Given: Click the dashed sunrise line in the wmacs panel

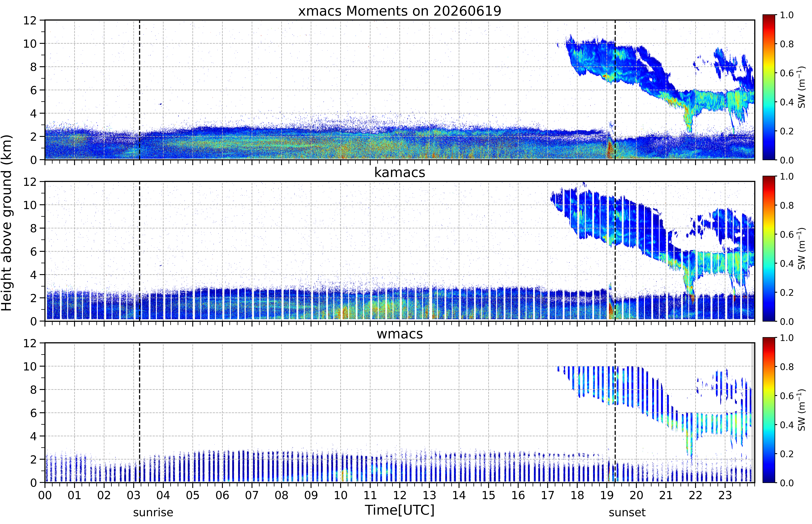Looking at the screenshot, I should 139,413.
